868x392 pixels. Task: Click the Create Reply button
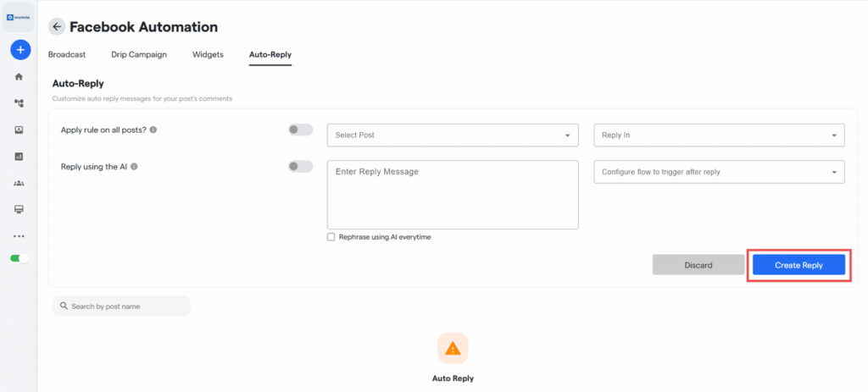(x=798, y=265)
